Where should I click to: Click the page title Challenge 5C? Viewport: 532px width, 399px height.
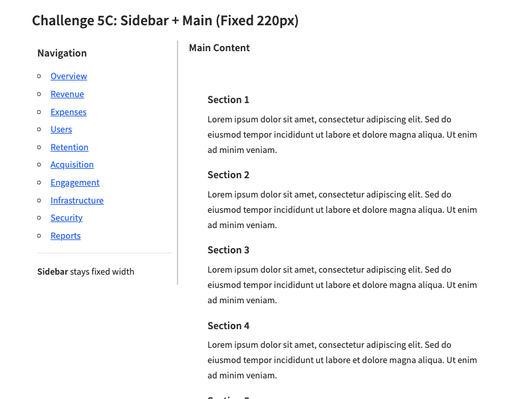(x=165, y=21)
